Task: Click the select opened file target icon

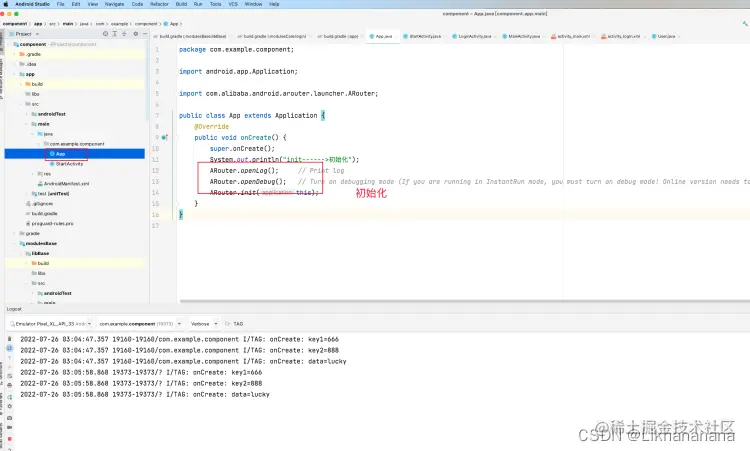Action: click(106, 34)
